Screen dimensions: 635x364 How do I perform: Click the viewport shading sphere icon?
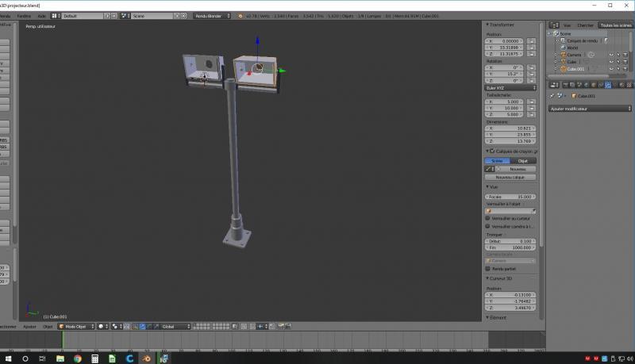(102, 326)
